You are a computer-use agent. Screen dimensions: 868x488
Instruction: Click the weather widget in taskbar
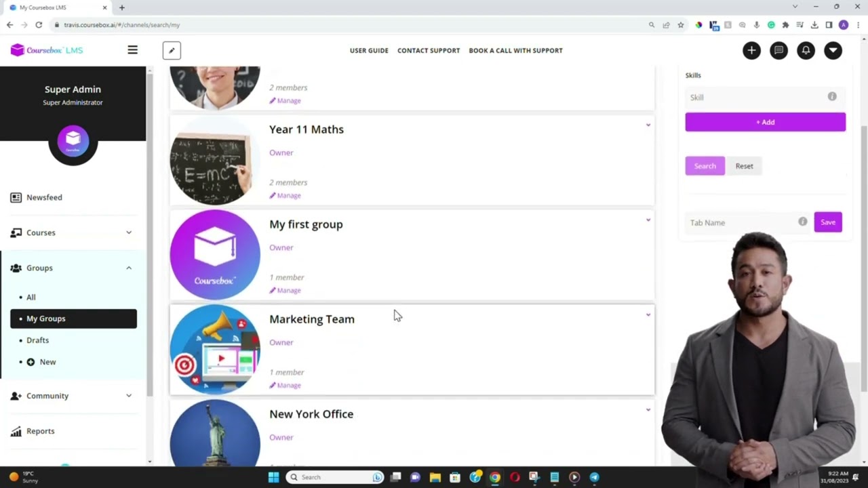tap(24, 477)
